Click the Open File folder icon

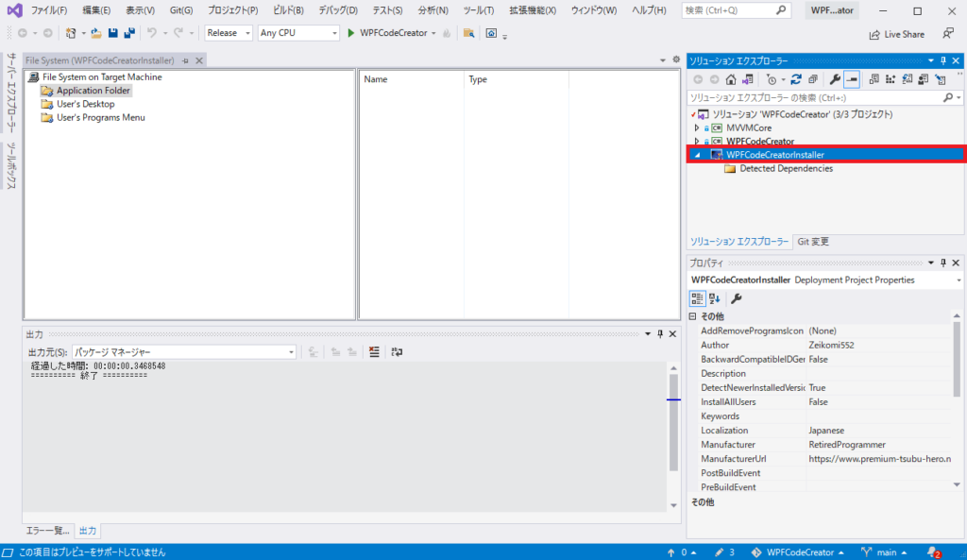pyautogui.click(x=96, y=33)
